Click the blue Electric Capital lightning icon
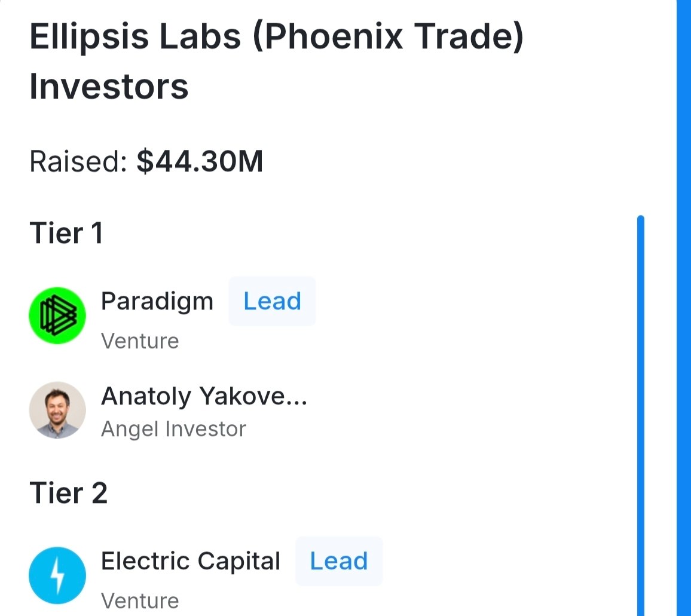 point(57,575)
